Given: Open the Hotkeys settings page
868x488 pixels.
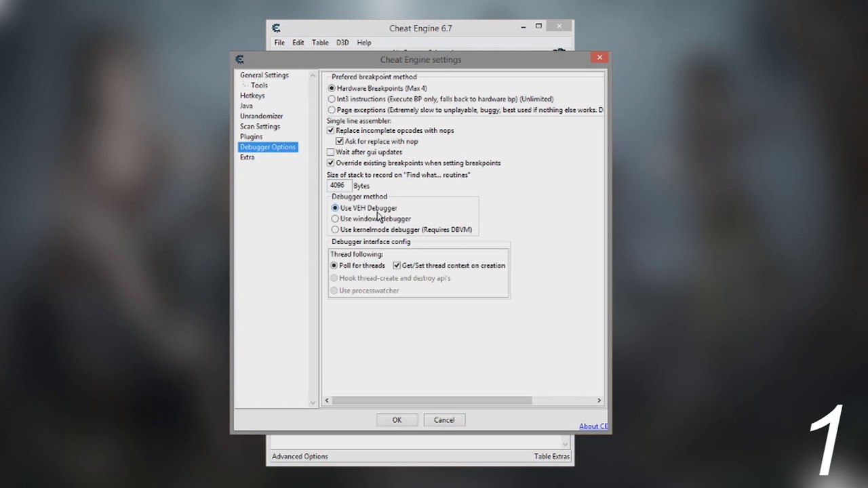Looking at the screenshot, I should click(252, 96).
